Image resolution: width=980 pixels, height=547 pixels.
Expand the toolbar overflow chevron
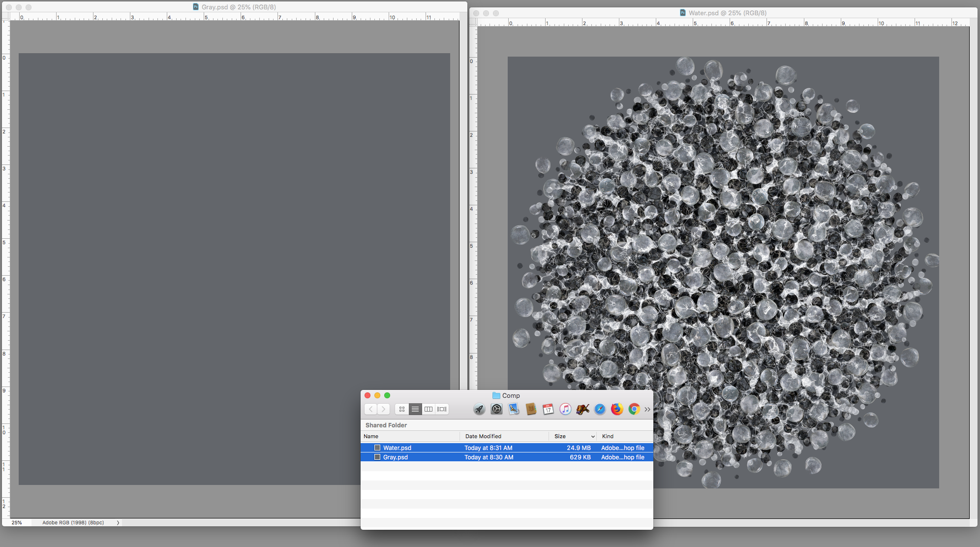tap(647, 409)
